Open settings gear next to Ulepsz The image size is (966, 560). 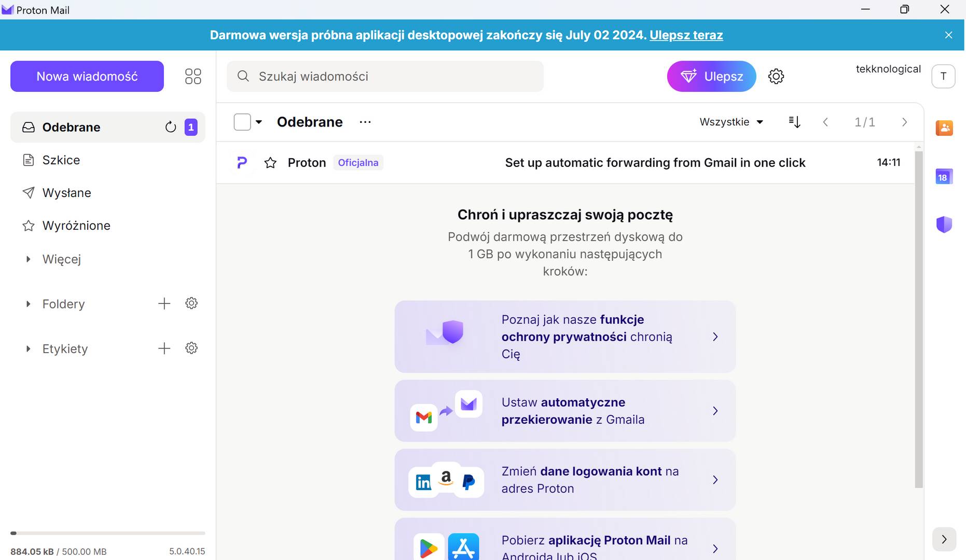click(776, 76)
